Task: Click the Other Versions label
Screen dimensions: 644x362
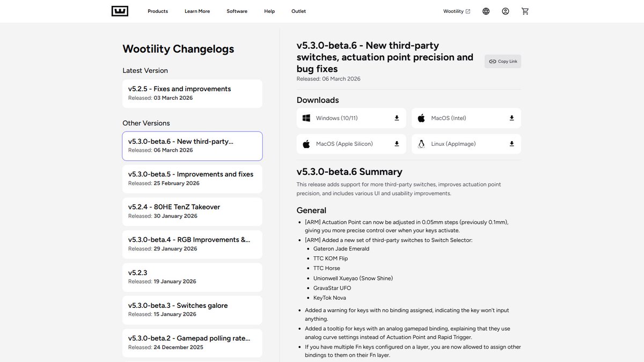Action: (146, 123)
